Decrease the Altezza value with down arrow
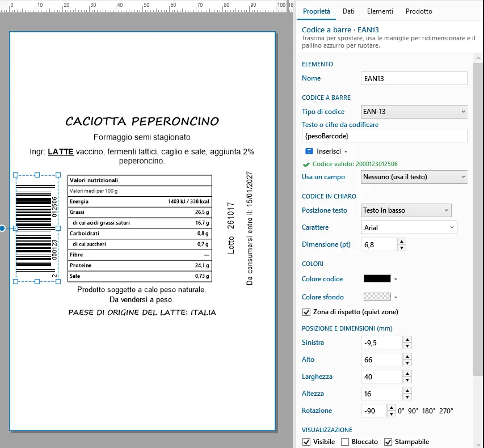Viewport: 484px width, 448px height. pos(407,397)
